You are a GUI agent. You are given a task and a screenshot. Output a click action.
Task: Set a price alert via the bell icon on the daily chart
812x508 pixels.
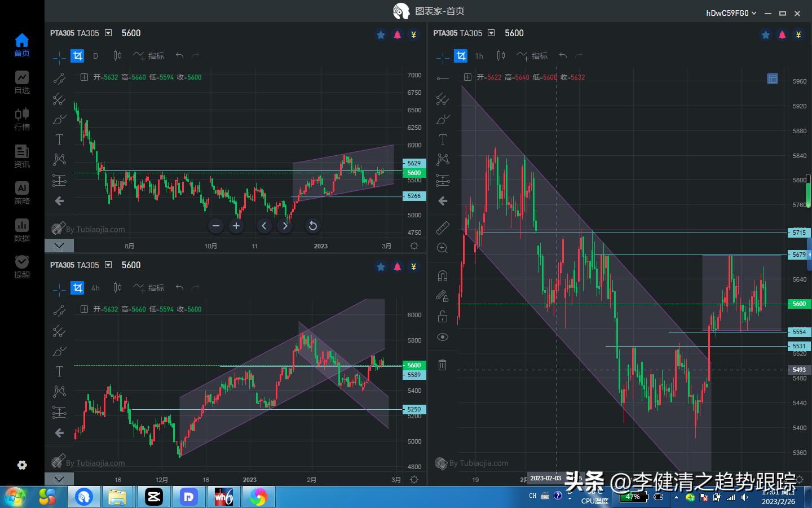pos(398,34)
